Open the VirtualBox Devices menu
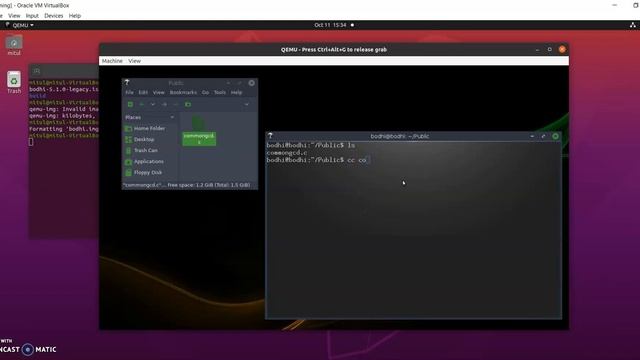Viewport: 640px width, 360px height. tap(54, 16)
